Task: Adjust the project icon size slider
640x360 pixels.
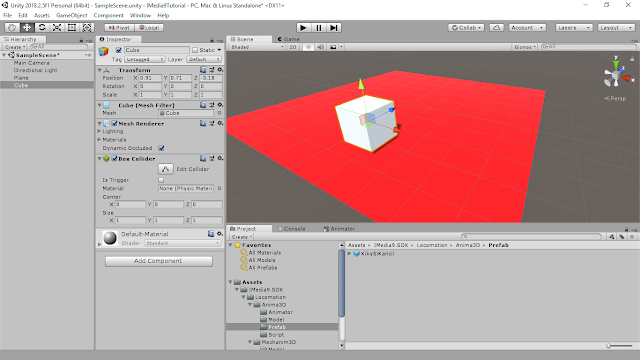Action: [619, 346]
